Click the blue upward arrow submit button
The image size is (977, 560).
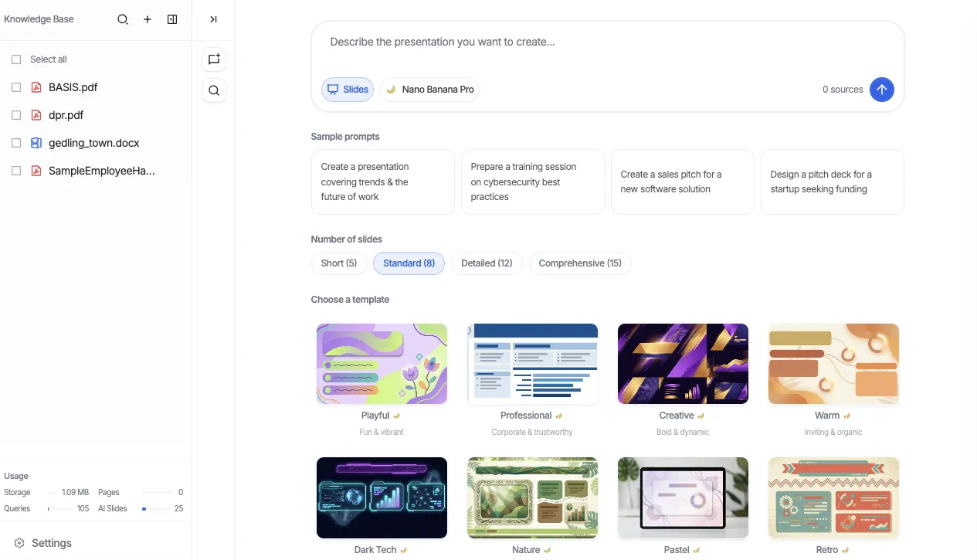pyautogui.click(x=881, y=90)
